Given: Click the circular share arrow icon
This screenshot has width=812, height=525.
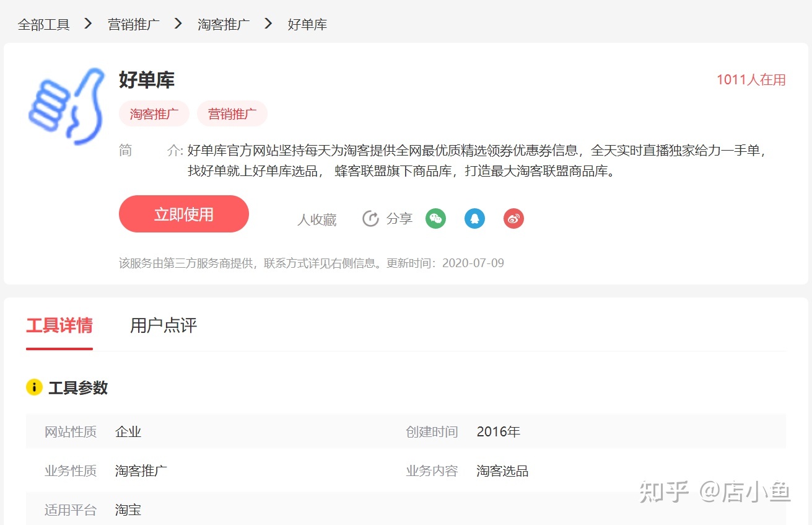Looking at the screenshot, I should (370, 218).
